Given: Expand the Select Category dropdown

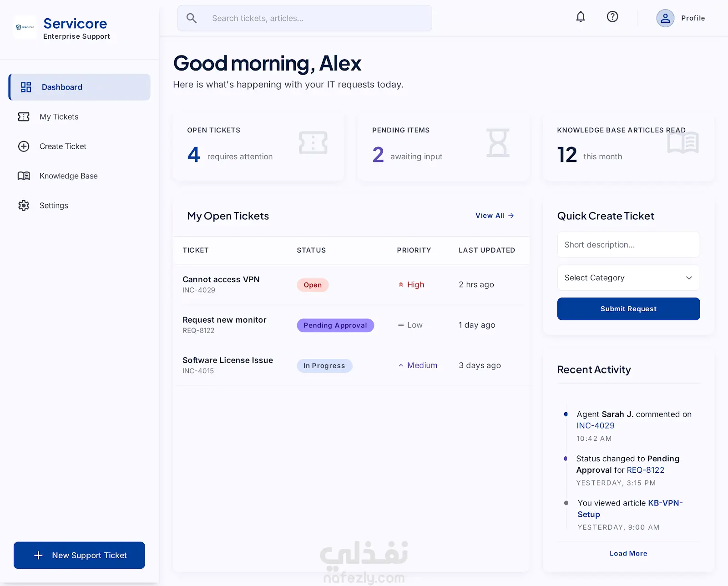Looking at the screenshot, I should tap(628, 278).
